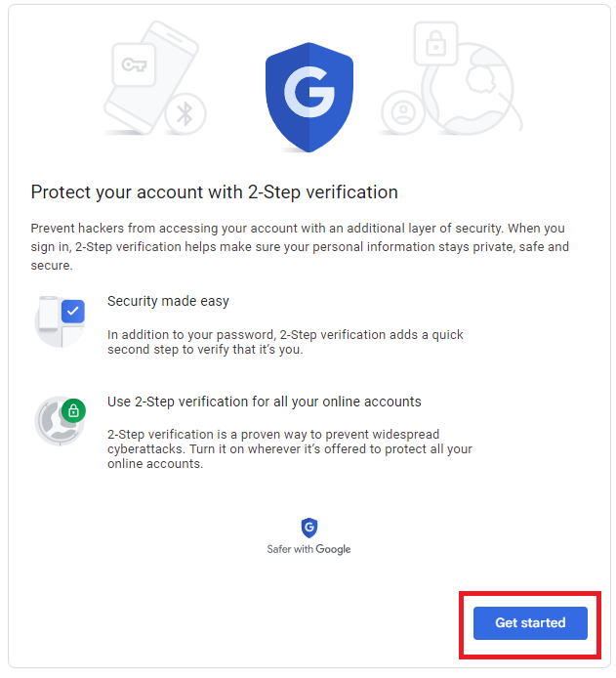Click the 'proven way to prevent widespread cyberattacks' text
Viewport: 616px width, 678px height.
click(x=289, y=448)
